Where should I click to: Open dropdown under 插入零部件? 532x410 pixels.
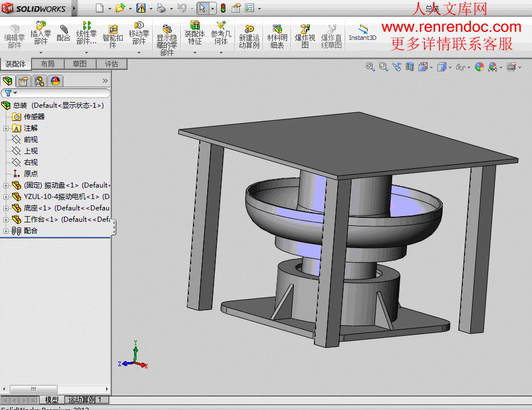(x=41, y=52)
